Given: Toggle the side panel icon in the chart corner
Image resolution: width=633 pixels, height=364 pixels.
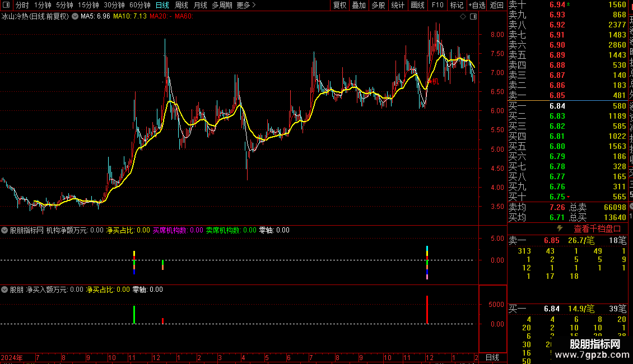Looking at the screenshot, I should (x=473, y=17).
